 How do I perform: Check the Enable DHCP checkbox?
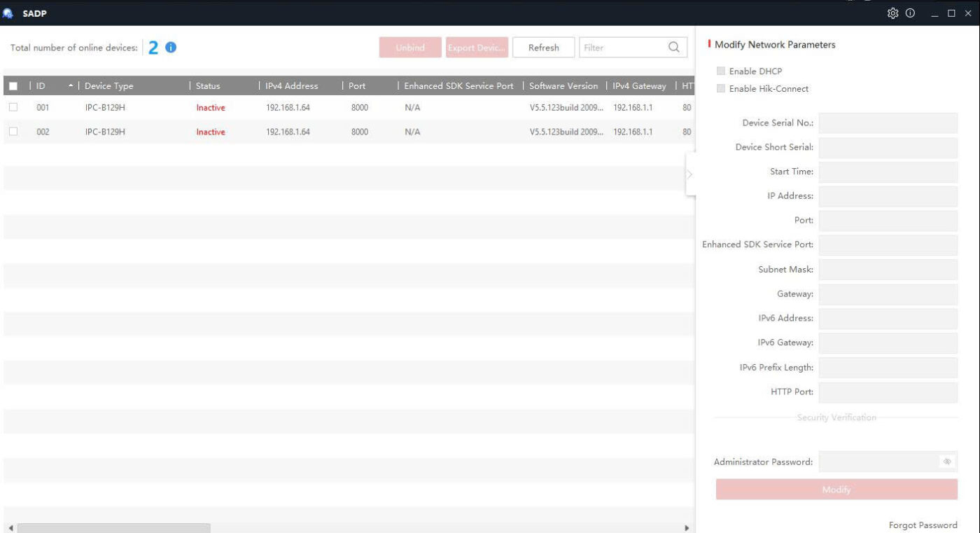tap(721, 71)
